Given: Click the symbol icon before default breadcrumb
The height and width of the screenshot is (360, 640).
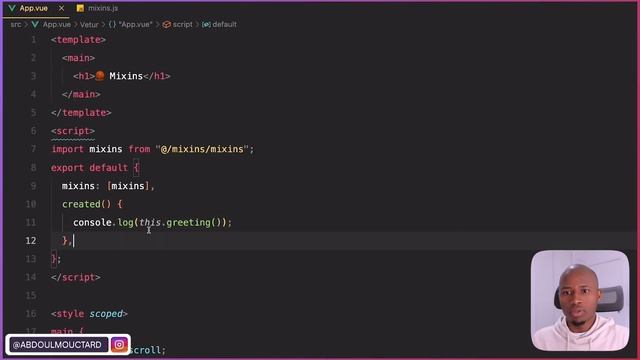Looking at the screenshot, I should pyautogui.click(x=206, y=24).
